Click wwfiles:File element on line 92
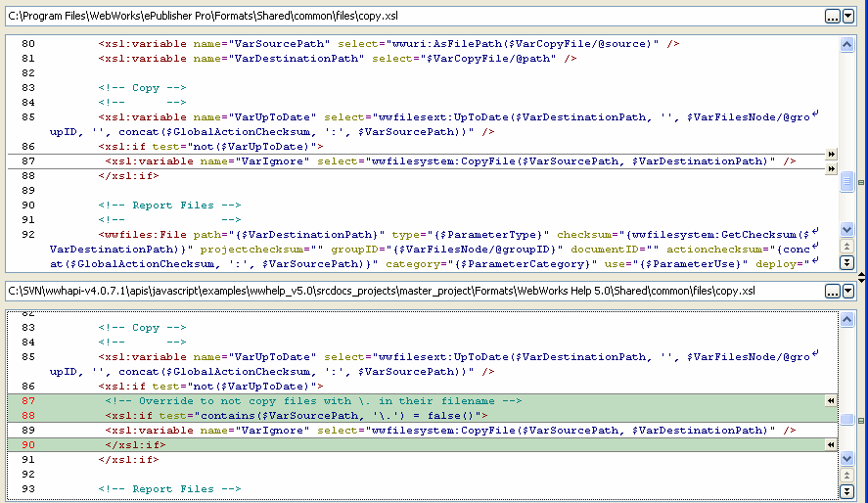Image resolution: width=868 pixels, height=503 pixels. click(x=434, y=249)
